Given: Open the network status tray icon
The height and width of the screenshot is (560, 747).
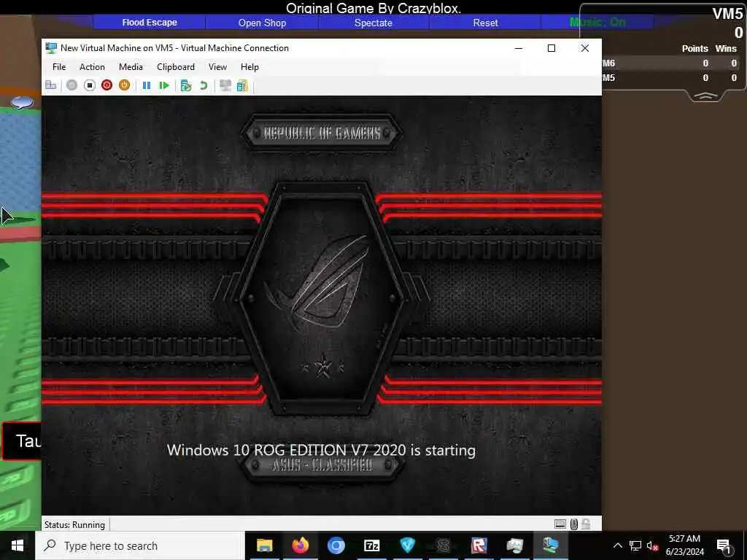Looking at the screenshot, I should coord(635,545).
